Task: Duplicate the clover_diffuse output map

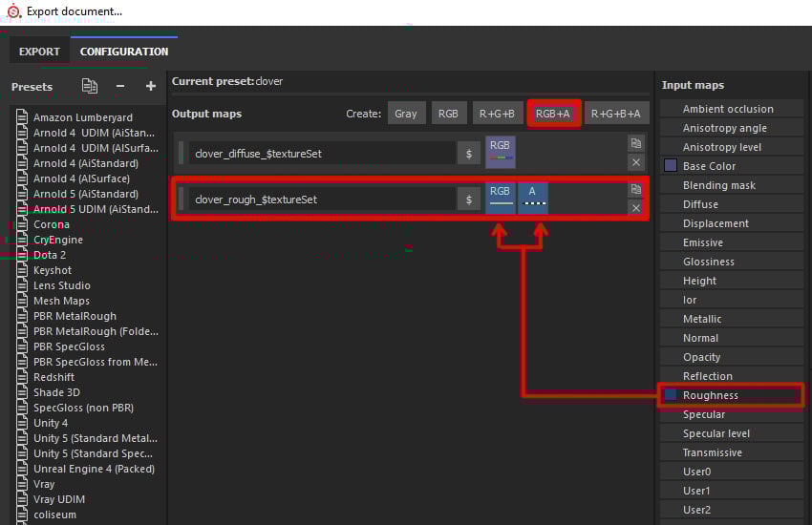Action: (x=636, y=143)
